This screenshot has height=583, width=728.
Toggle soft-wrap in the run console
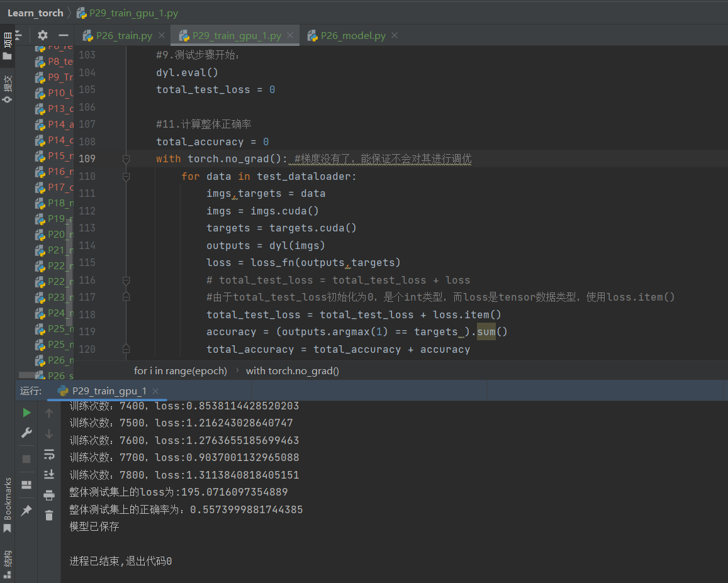(x=49, y=454)
